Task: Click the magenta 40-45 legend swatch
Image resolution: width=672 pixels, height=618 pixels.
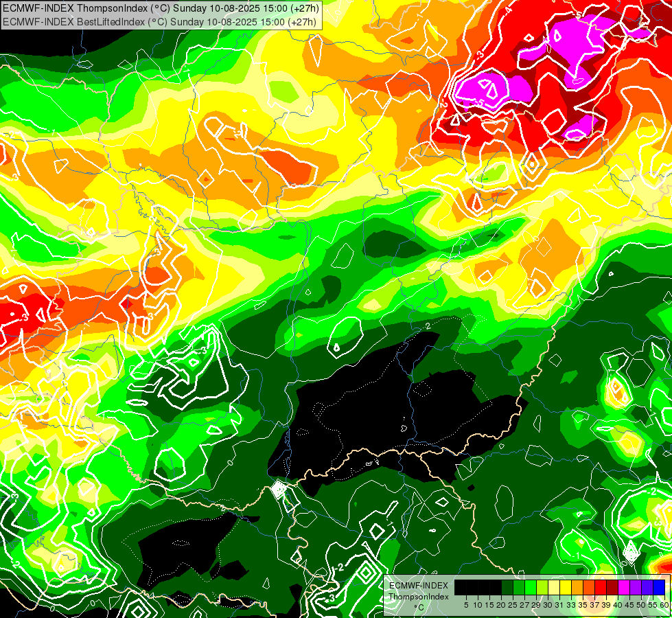Action: click(625, 587)
